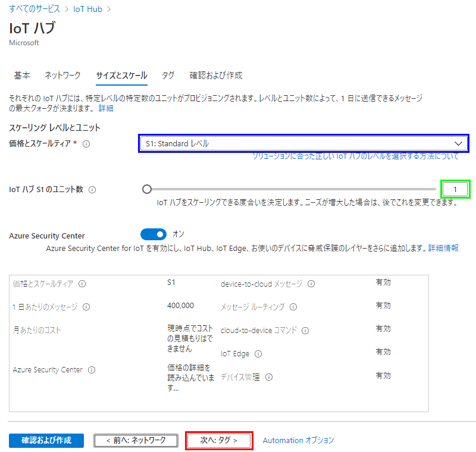Switch to the ネットワーク tab
The height and width of the screenshot is (452, 476).
[62, 76]
